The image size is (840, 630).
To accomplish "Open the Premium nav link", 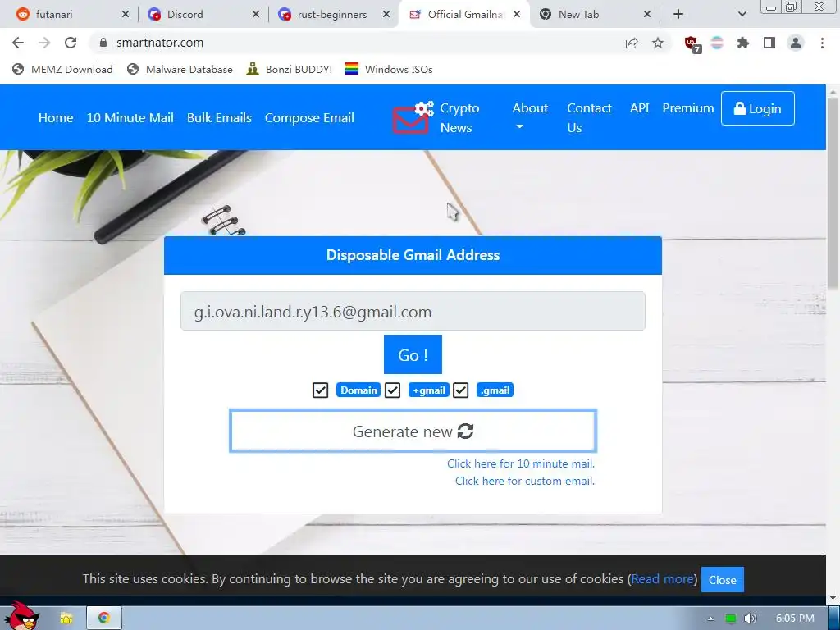I will click(x=688, y=108).
